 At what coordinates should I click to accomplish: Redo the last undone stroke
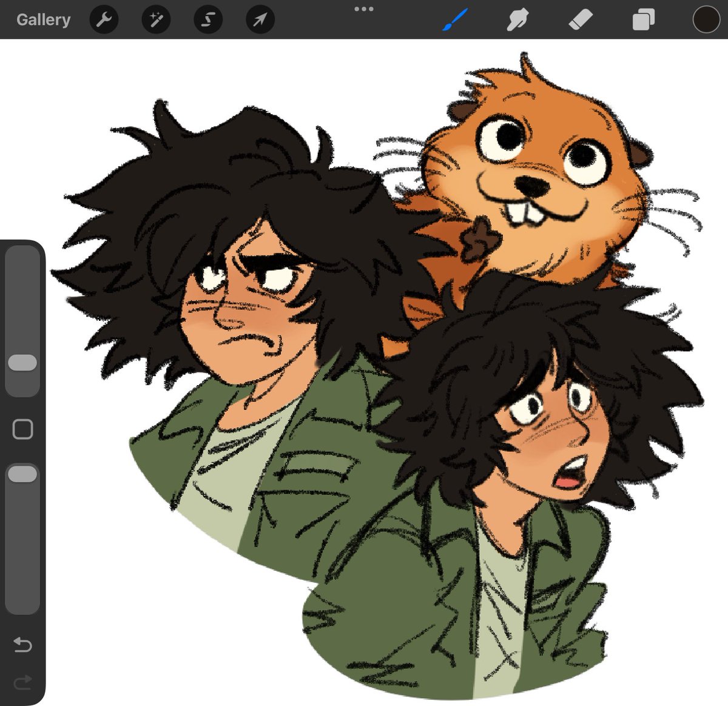coord(22,684)
